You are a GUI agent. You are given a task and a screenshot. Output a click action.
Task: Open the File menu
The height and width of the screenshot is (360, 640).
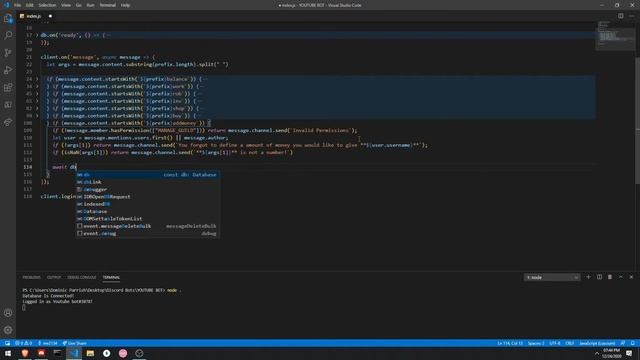coord(17,5)
